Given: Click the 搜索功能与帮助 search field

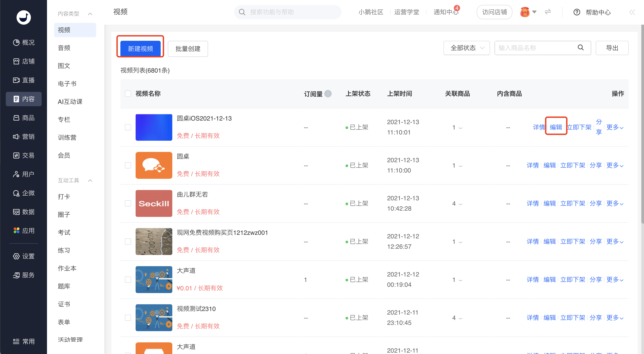Looking at the screenshot, I should tap(288, 12).
